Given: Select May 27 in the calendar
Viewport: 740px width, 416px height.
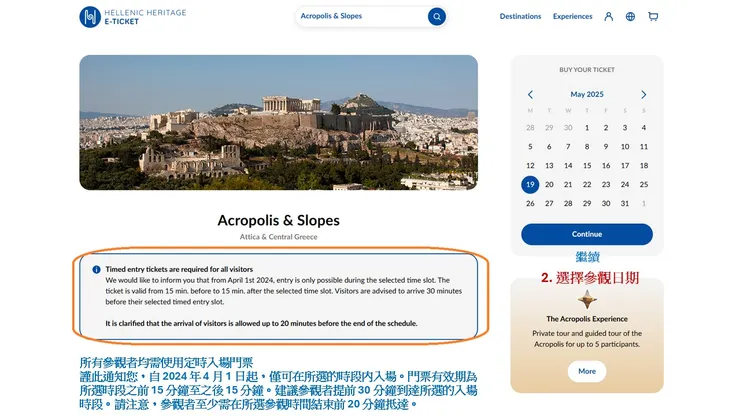Looking at the screenshot, I should [549, 204].
